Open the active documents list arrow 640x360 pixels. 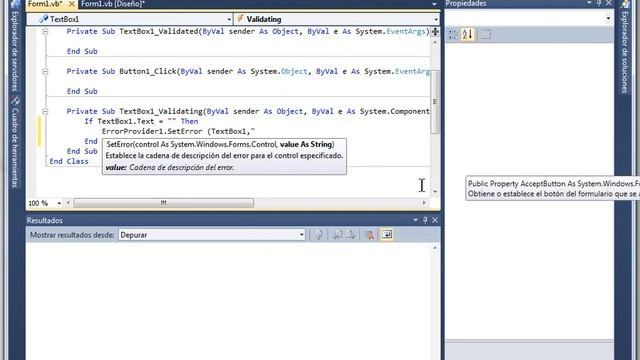[434, 4]
